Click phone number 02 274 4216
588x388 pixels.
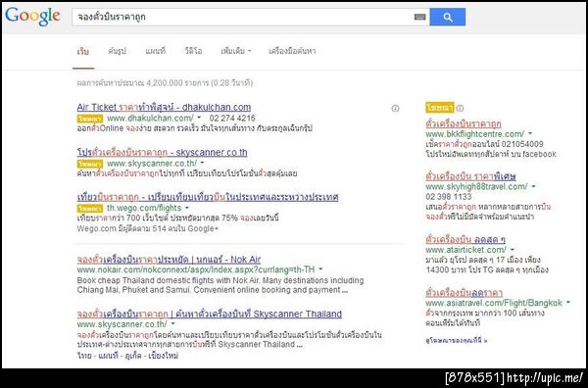[x=232, y=119]
